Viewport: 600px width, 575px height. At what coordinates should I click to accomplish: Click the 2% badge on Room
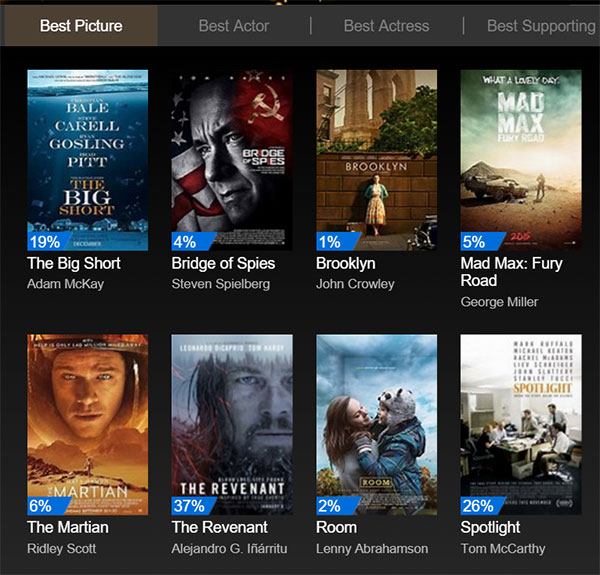click(336, 506)
